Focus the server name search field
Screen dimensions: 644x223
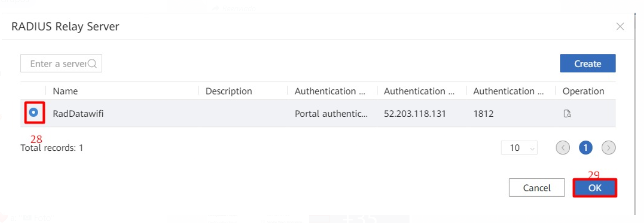(x=61, y=64)
